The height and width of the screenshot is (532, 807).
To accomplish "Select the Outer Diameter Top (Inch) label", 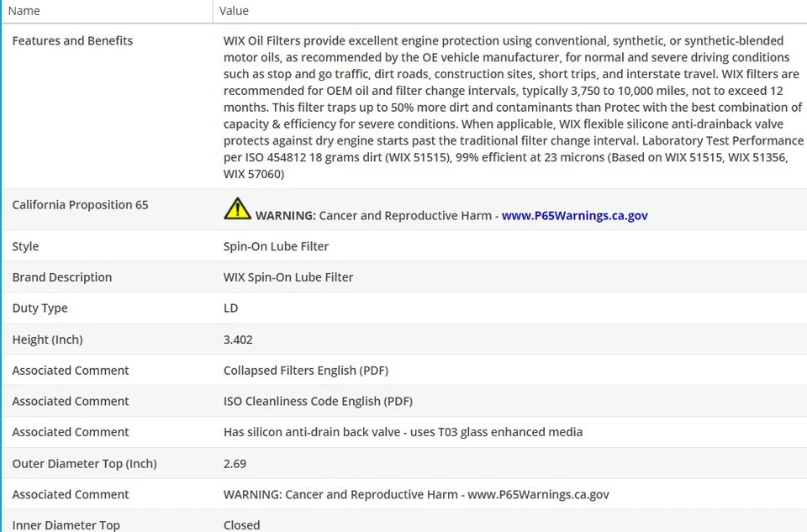I will (x=84, y=464).
